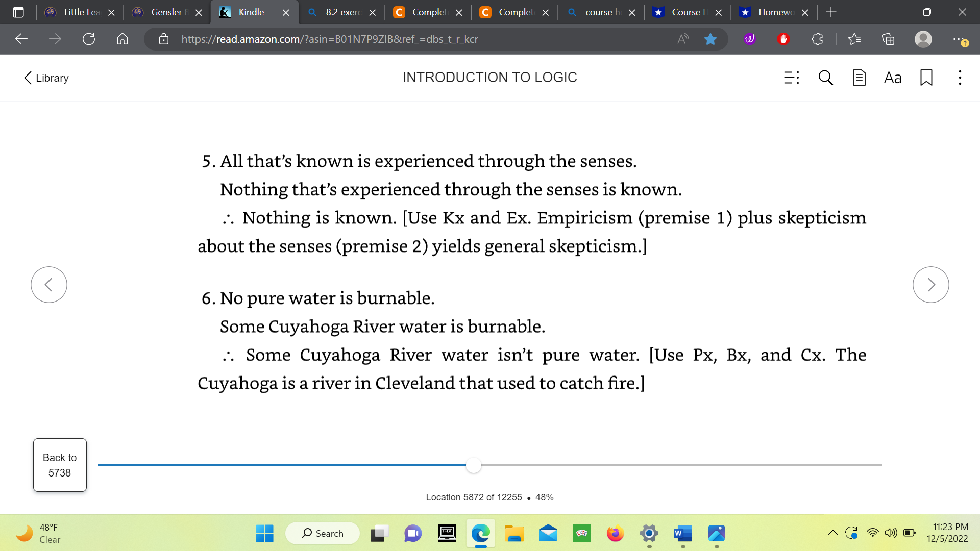Open Word from the taskbar

point(682,534)
